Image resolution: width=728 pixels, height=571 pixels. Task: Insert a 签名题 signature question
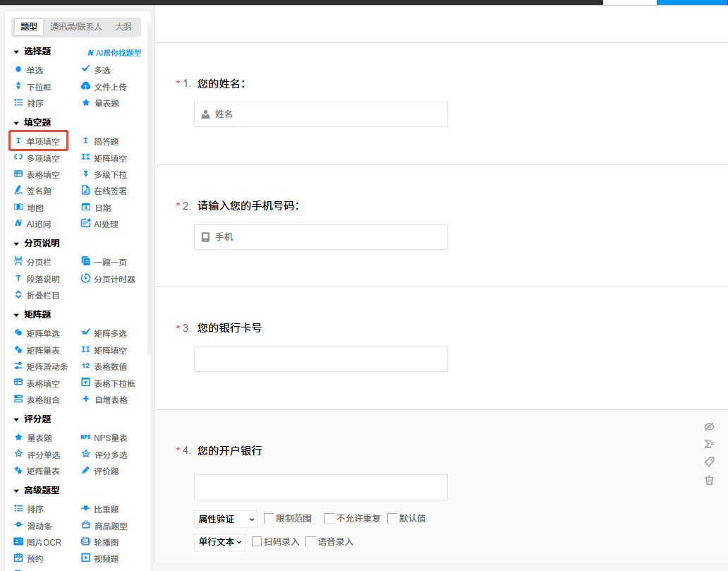(x=33, y=191)
